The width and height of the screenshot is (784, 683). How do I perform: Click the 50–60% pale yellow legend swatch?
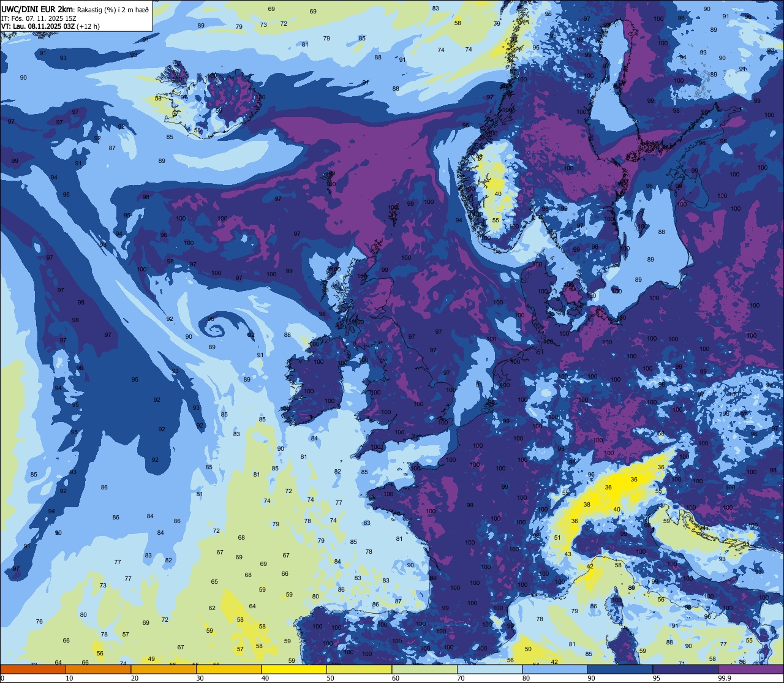pos(359,669)
